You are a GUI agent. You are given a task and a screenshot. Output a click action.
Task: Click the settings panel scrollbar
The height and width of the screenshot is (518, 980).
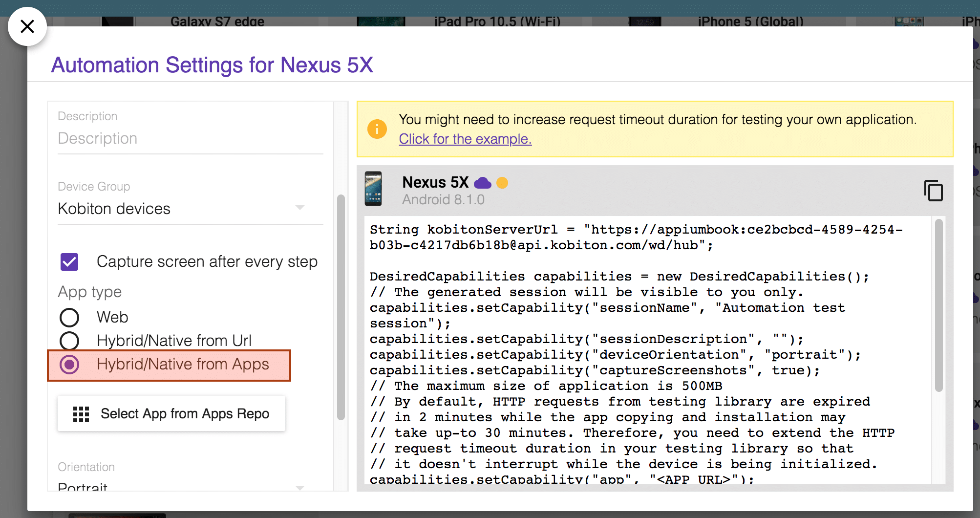[341, 307]
